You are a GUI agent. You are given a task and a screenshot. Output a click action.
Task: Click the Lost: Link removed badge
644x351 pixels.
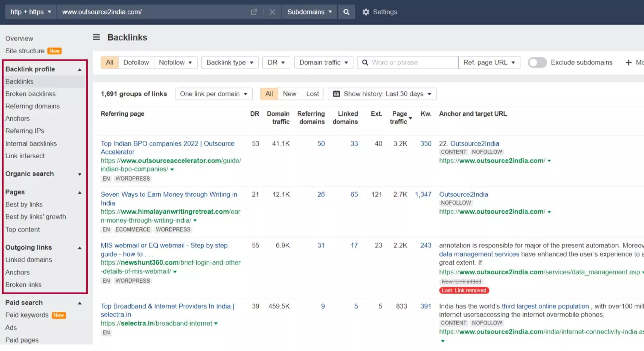point(464,290)
